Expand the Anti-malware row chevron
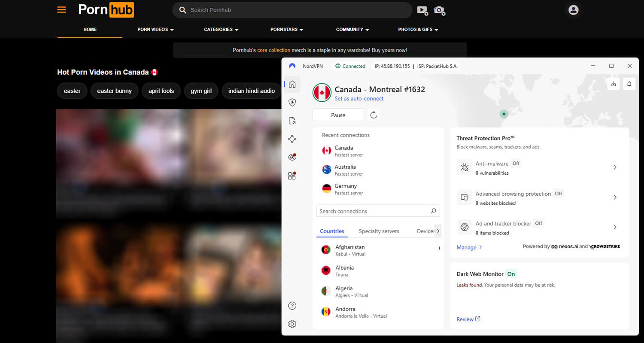The image size is (644, 343). pos(615,167)
